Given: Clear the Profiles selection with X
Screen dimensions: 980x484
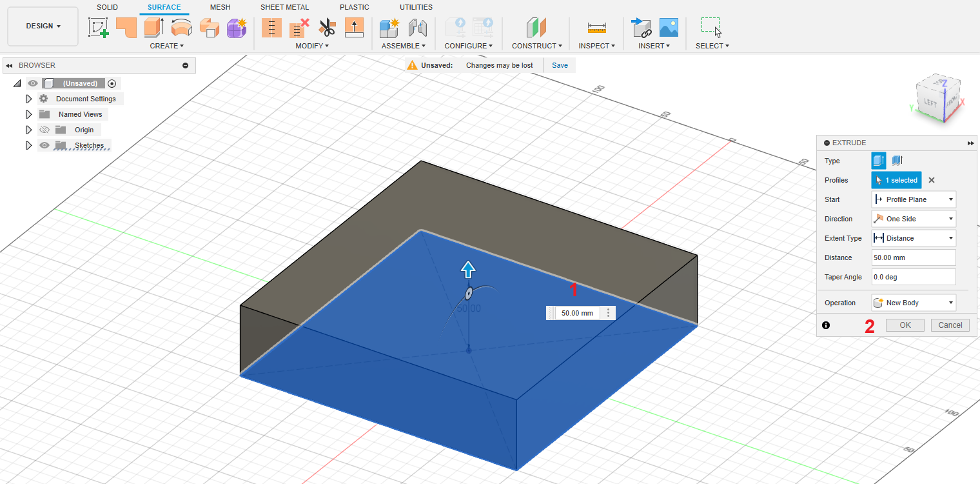Looking at the screenshot, I should point(931,181).
